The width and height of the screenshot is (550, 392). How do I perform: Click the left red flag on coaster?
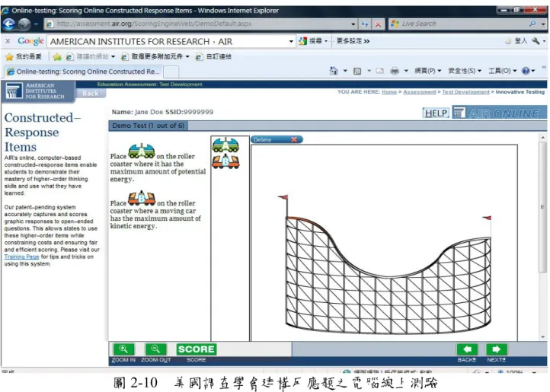coord(283,197)
